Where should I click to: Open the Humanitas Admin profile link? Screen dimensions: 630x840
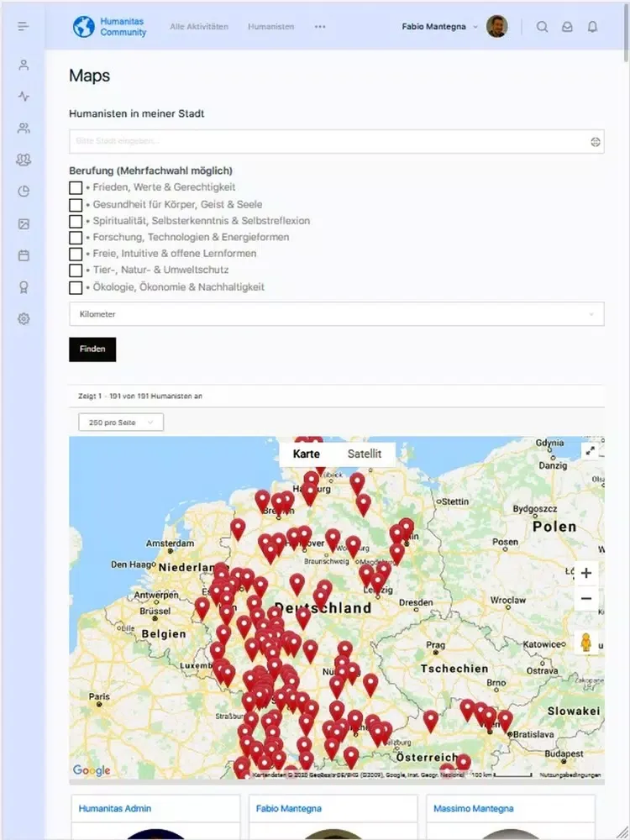click(x=114, y=808)
